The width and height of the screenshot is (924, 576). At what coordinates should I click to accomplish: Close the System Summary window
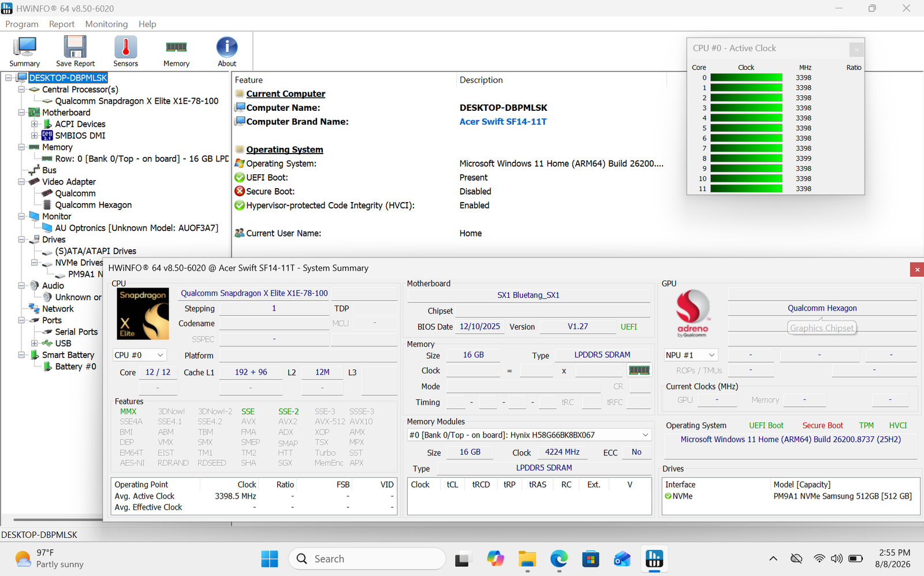[x=916, y=269]
